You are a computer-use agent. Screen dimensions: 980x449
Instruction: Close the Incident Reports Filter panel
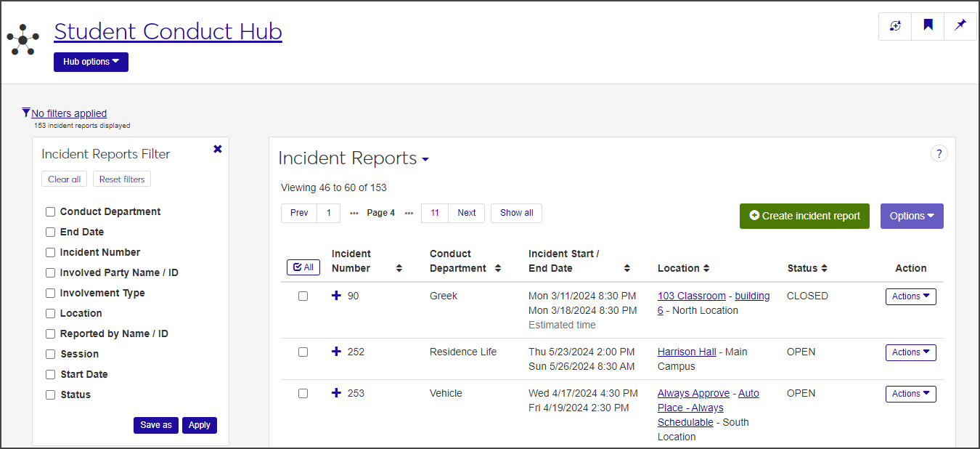217,149
